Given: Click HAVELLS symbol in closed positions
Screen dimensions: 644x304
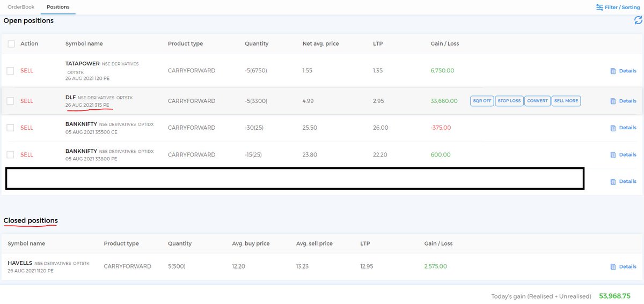Looking at the screenshot, I should coord(20,263).
